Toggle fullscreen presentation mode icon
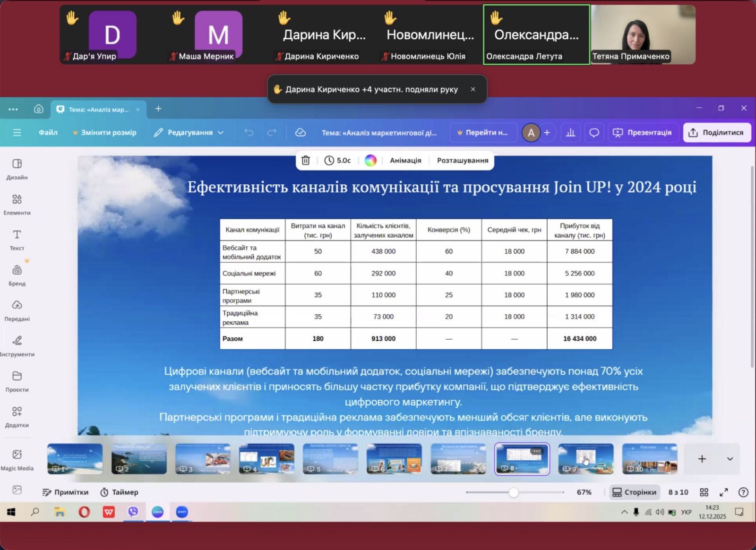 pyautogui.click(x=723, y=492)
